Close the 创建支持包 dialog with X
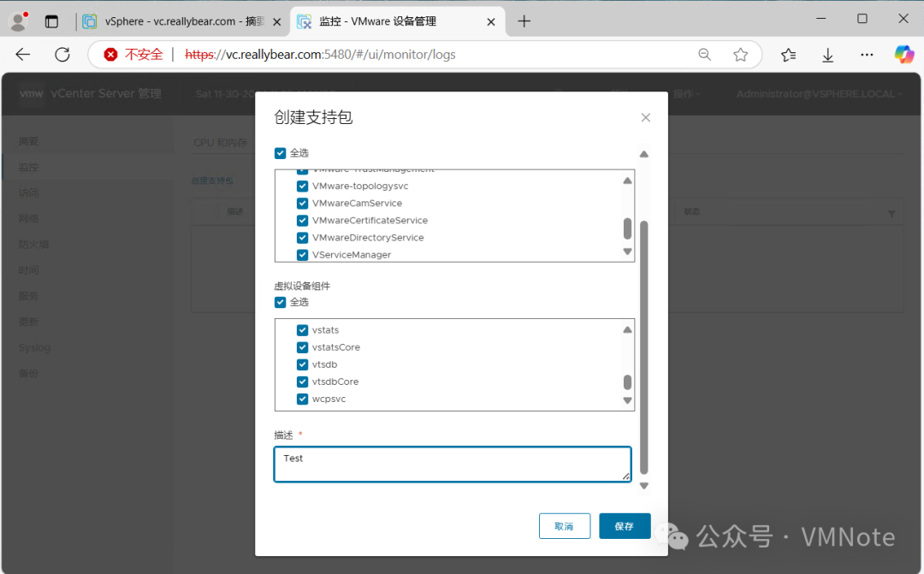The height and width of the screenshot is (574, 924). click(x=645, y=118)
